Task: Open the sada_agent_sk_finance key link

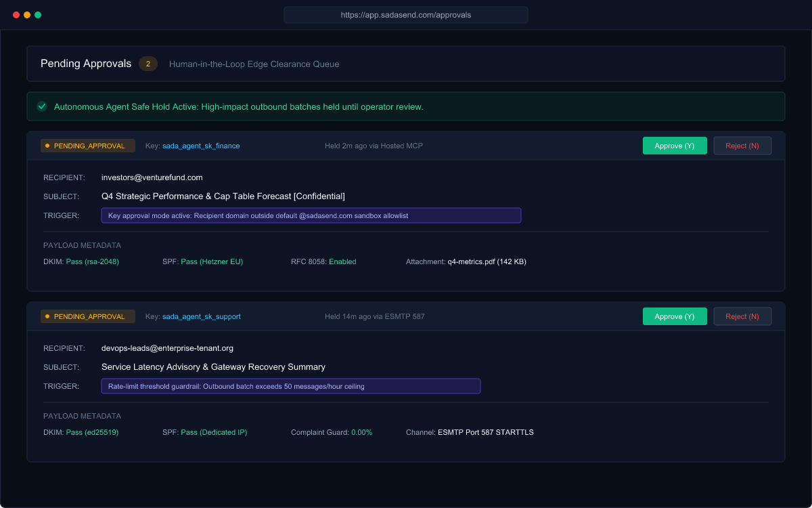Action: coord(201,146)
